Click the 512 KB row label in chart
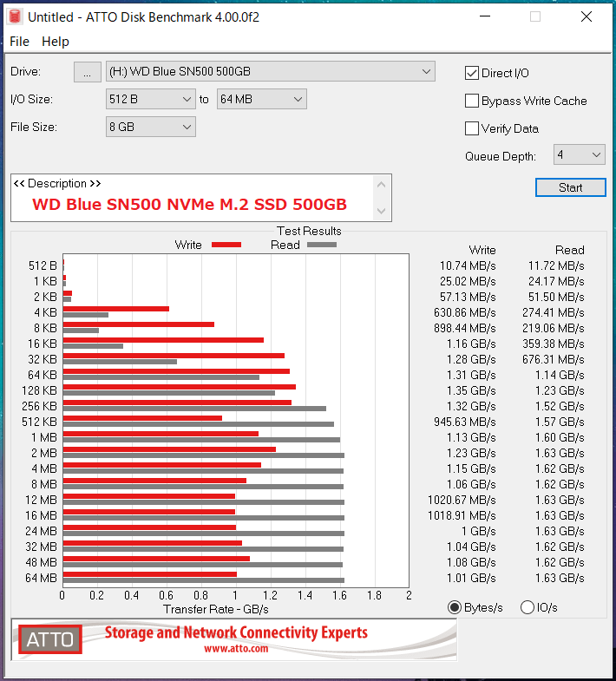This screenshot has height=681, width=616. click(40, 422)
